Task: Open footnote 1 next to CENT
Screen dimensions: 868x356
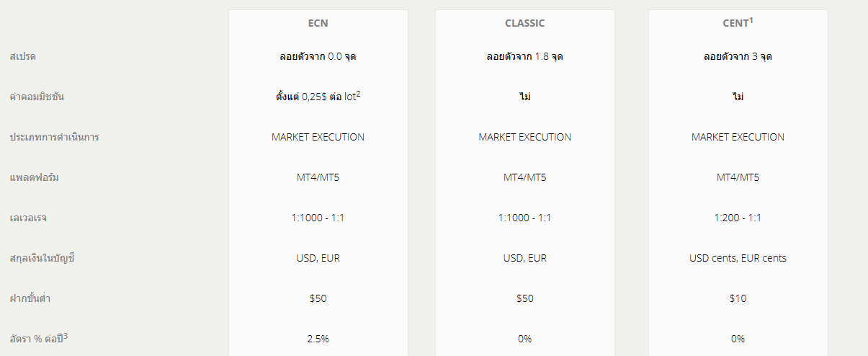Action: (751, 19)
